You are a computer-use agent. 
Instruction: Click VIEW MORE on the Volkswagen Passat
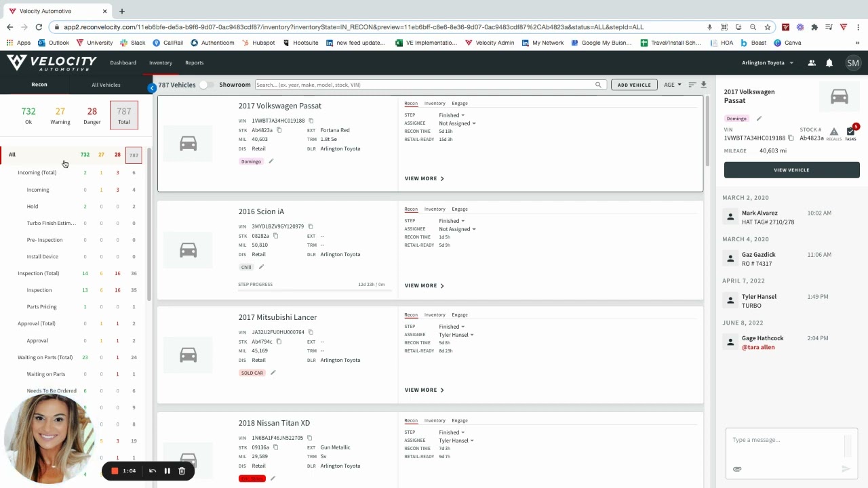[x=425, y=179]
